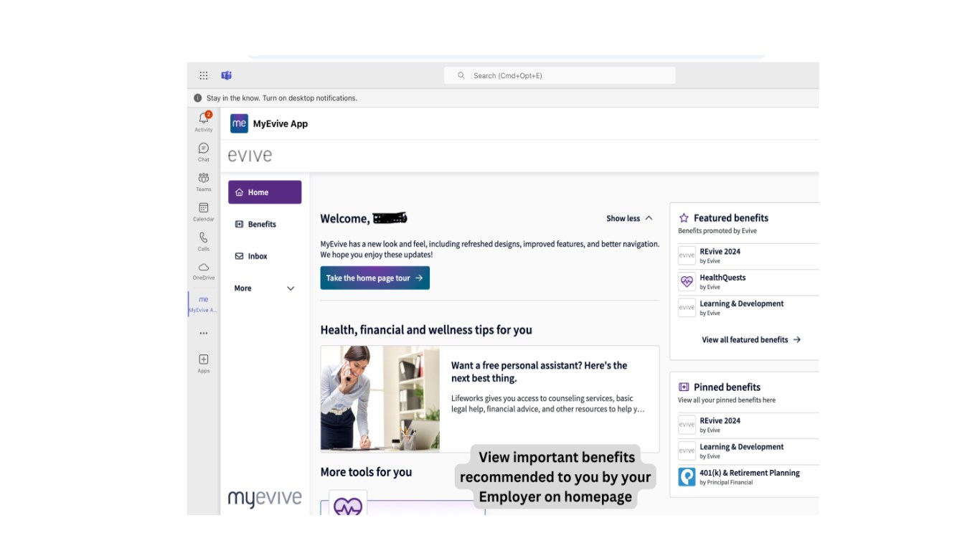The width and height of the screenshot is (980, 551).
Task: Collapse welcome message with Show less
Action: pyautogui.click(x=630, y=218)
